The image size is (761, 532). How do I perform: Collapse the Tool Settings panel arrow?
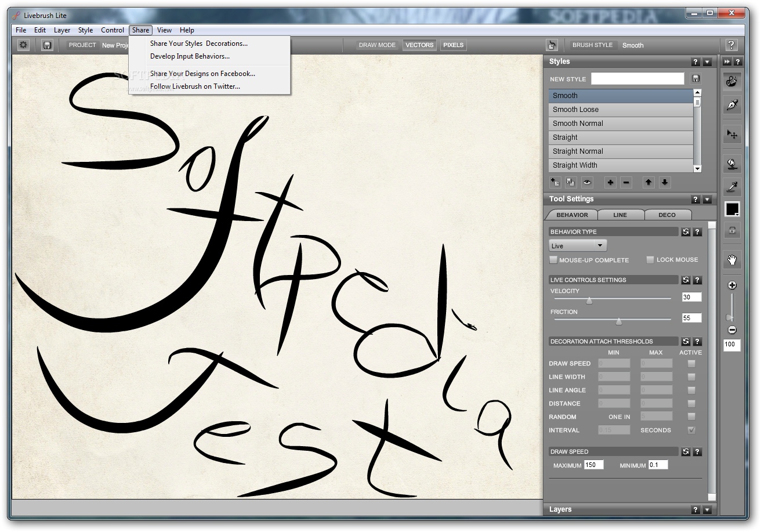[707, 199]
